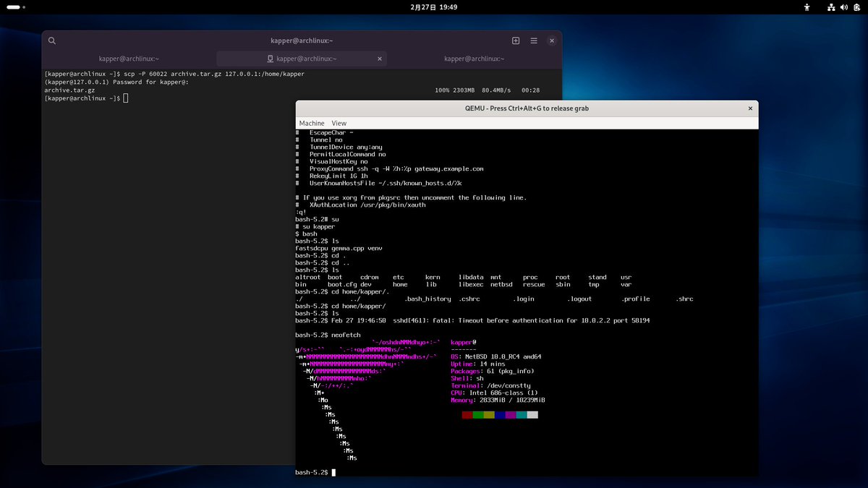Open the Machine menu in QEMU
The width and height of the screenshot is (868, 488).
coord(312,123)
